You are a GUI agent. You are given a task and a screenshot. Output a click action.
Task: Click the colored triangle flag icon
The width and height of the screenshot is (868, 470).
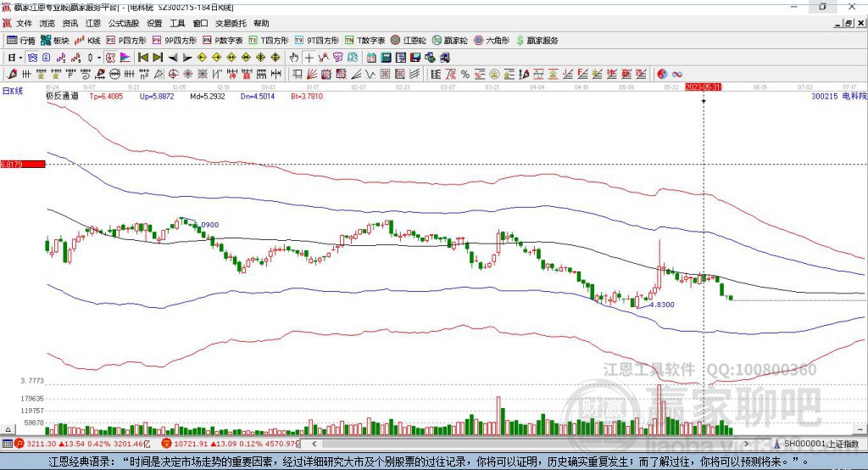[x=125, y=58]
